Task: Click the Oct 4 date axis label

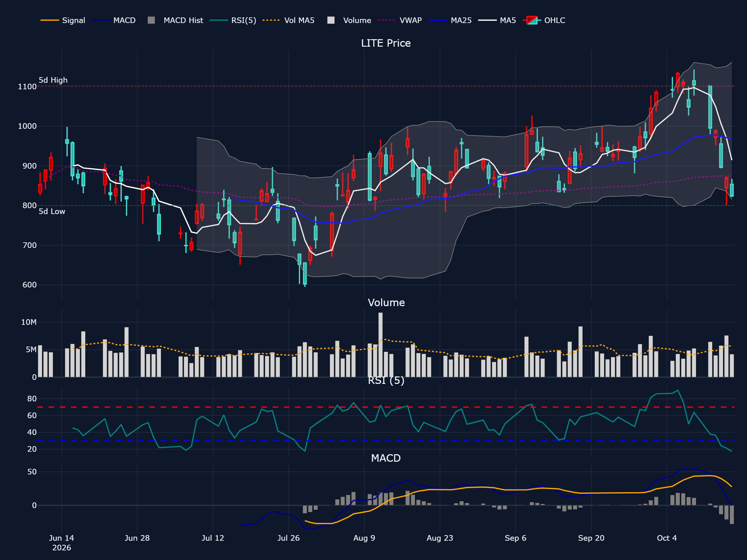Action: tap(667, 538)
